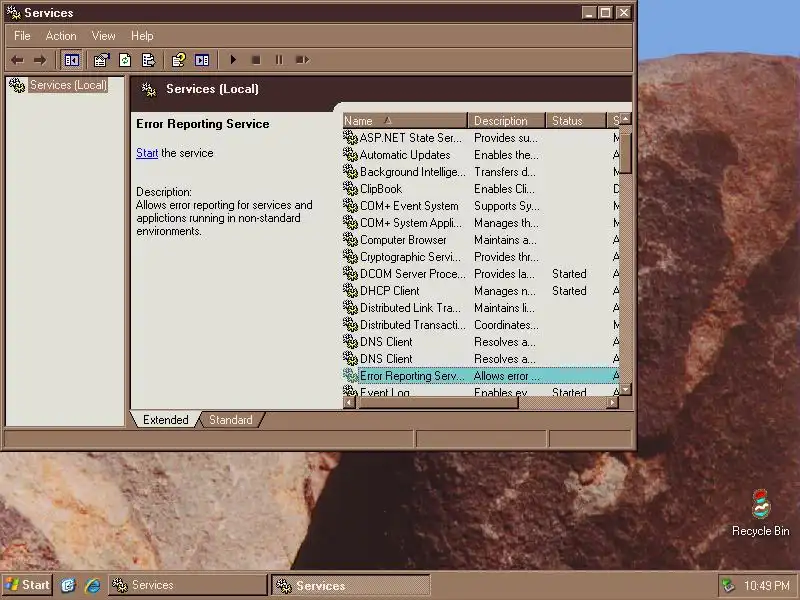Image resolution: width=800 pixels, height=600 pixels.
Task: Click the horizontal scrollbar thumb under the list
Action: coord(437,403)
